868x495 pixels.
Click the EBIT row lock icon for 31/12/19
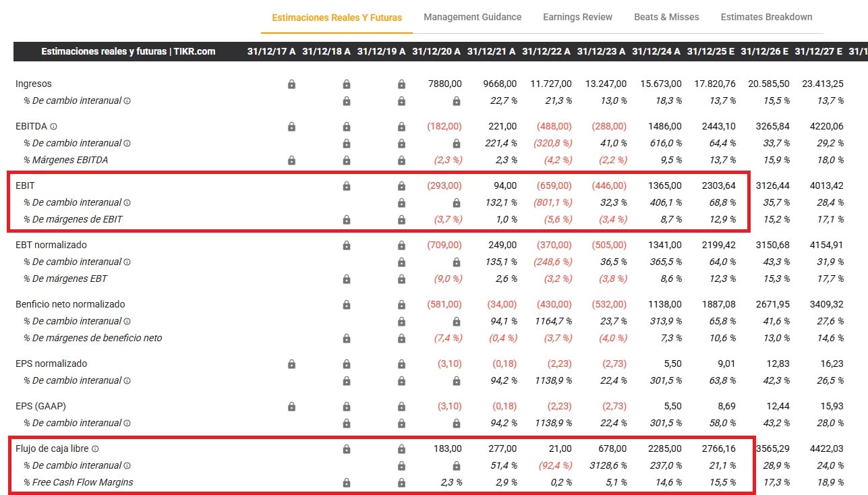401,185
